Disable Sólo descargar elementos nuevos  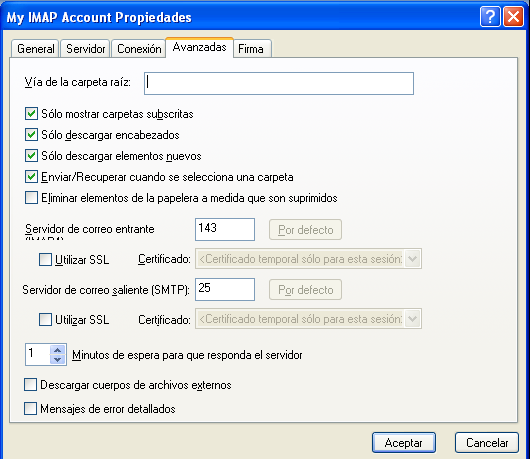31,156
